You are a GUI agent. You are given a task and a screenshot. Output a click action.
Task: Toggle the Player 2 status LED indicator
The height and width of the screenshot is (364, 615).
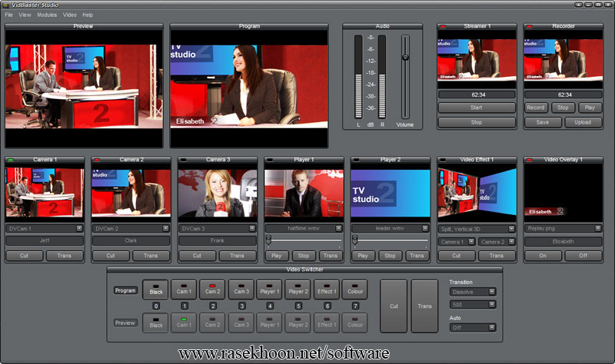coord(356,160)
